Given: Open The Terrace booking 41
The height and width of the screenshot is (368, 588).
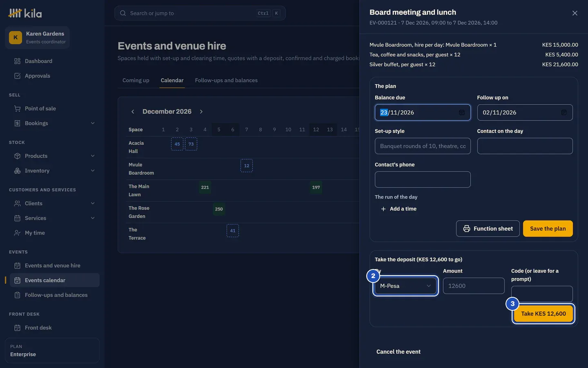Looking at the screenshot, I should [233, 231].
